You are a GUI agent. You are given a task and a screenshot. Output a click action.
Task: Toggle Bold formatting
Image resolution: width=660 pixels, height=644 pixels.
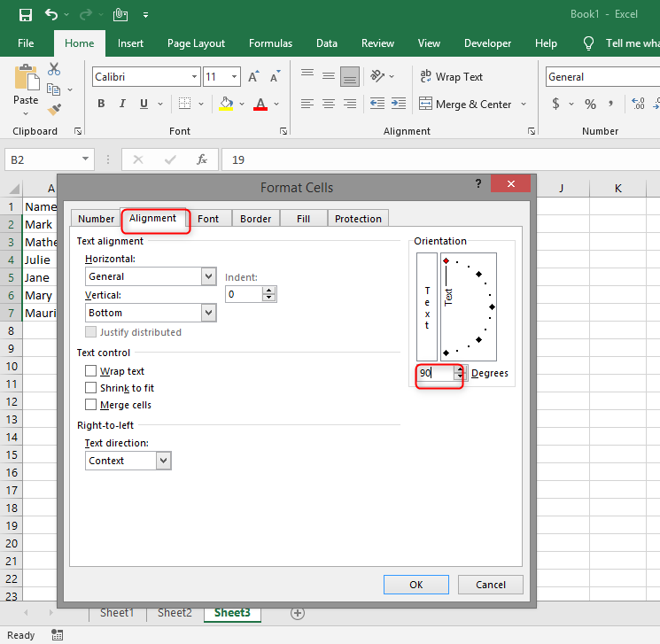[101, 103]
